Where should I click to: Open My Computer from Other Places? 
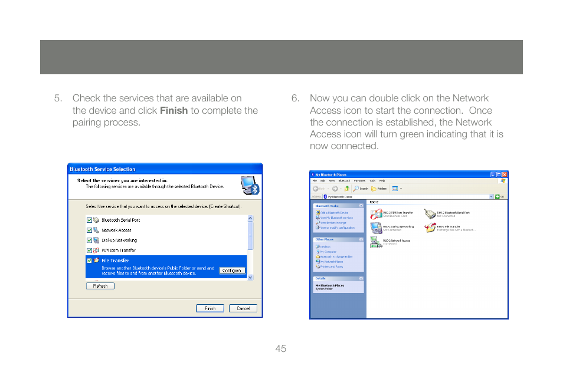[328, 252]
